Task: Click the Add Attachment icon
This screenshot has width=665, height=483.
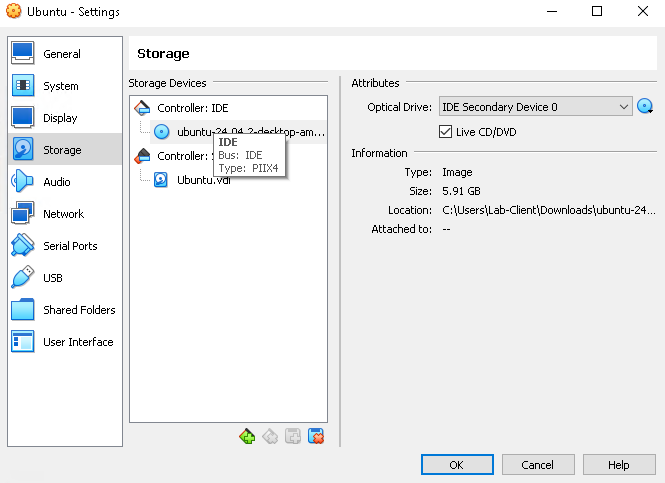Action: tap(293, 436)
